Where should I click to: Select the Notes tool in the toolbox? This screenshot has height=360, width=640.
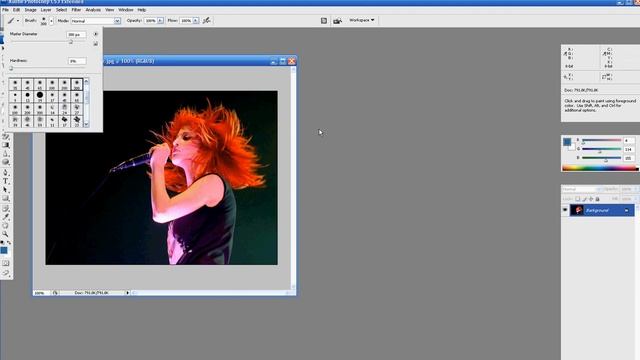click(x=6, y=208)
